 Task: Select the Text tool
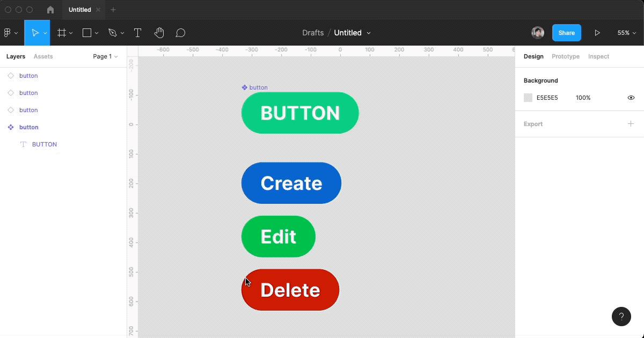(137, 32)
